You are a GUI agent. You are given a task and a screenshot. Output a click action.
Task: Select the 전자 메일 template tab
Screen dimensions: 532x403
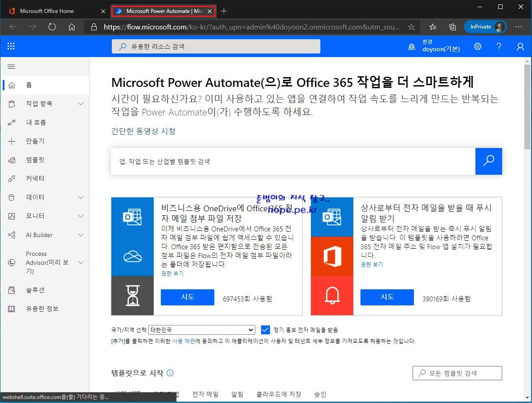(205, 394)
